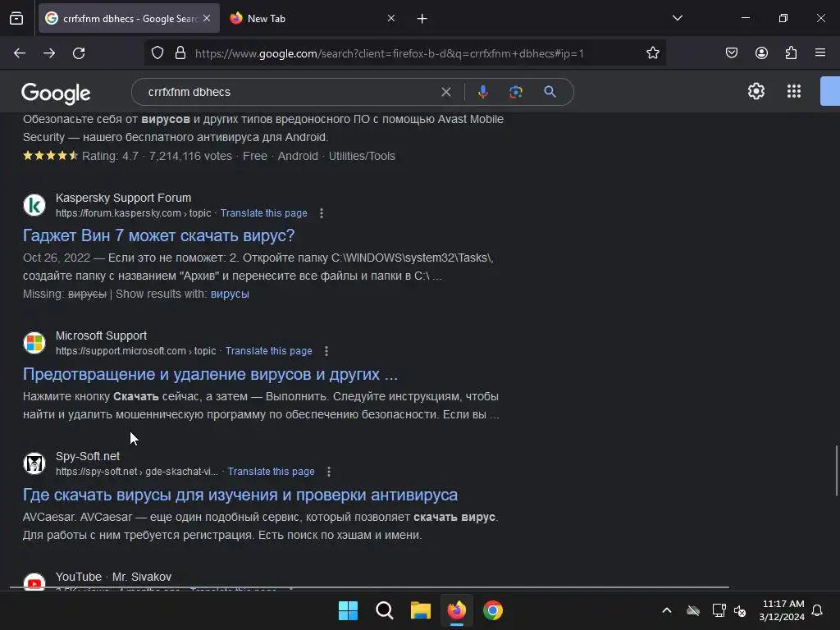Click Translate this page for Kaspersky result
The image size is (840, 630).
(x=263, y=213)
